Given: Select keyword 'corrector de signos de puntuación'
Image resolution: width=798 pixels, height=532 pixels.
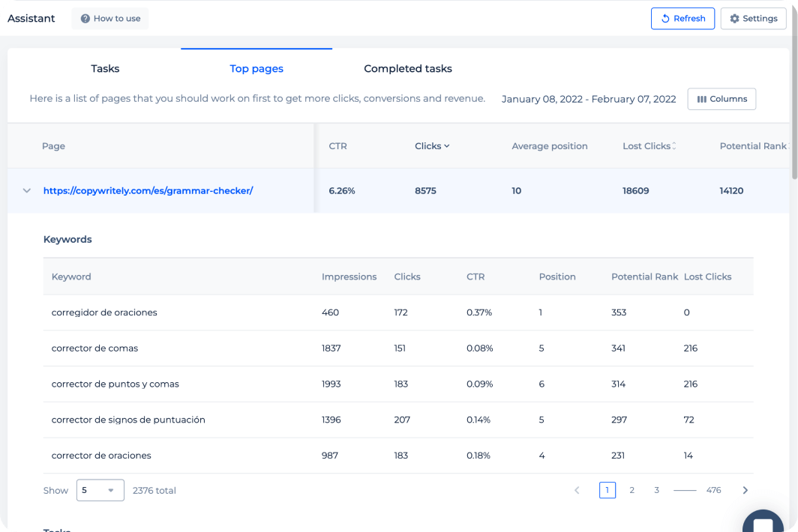Looking at the screenshot, I should tap(128, 420).
